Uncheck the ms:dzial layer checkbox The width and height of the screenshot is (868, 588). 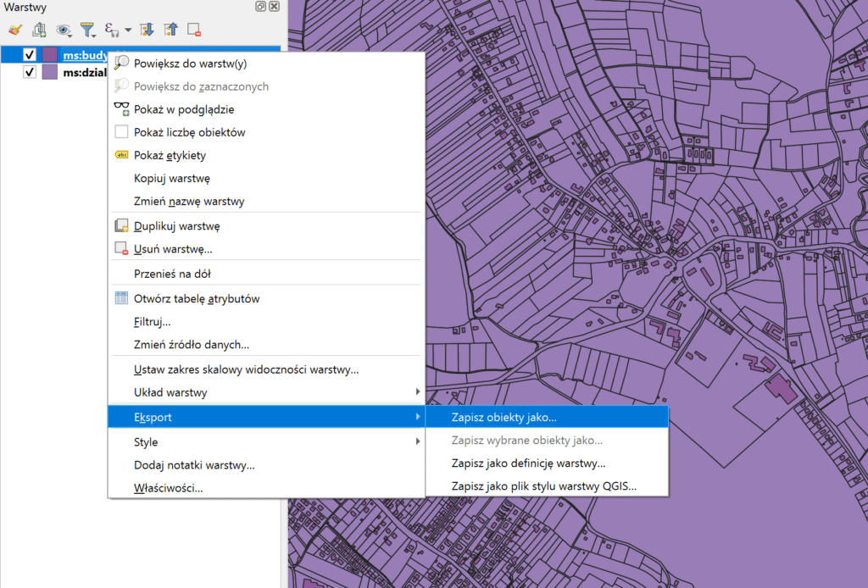(x=30, y=72)
